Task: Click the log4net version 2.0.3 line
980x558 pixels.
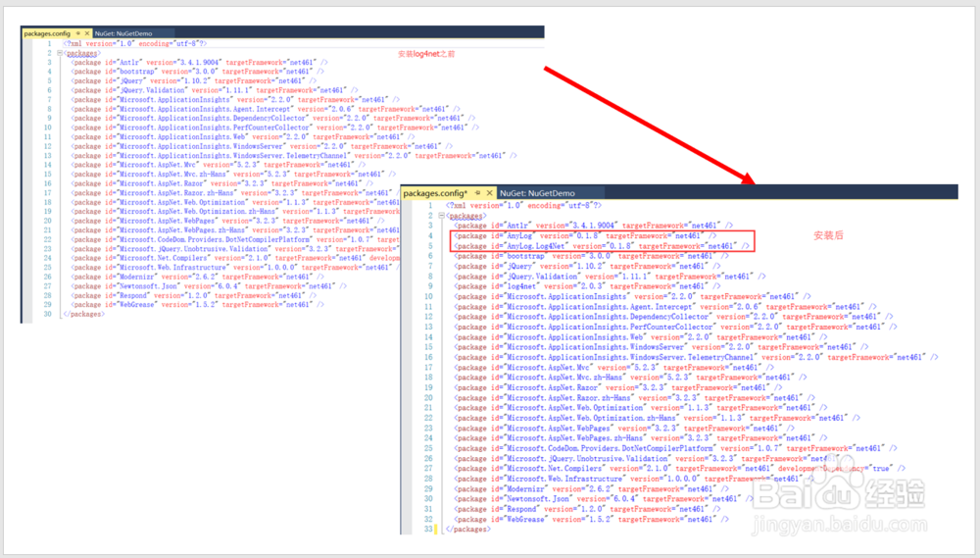Action: tap(588, 286)
